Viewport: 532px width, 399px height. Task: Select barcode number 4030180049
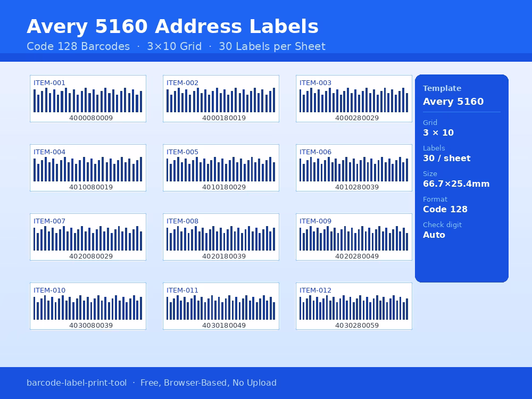[224, 326]
